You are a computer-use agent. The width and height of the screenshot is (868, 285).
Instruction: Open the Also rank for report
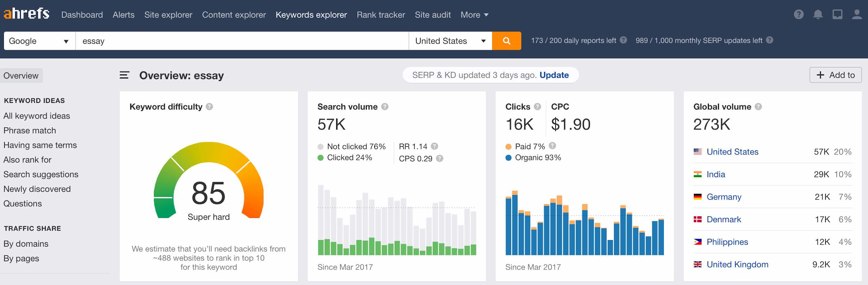28,160
